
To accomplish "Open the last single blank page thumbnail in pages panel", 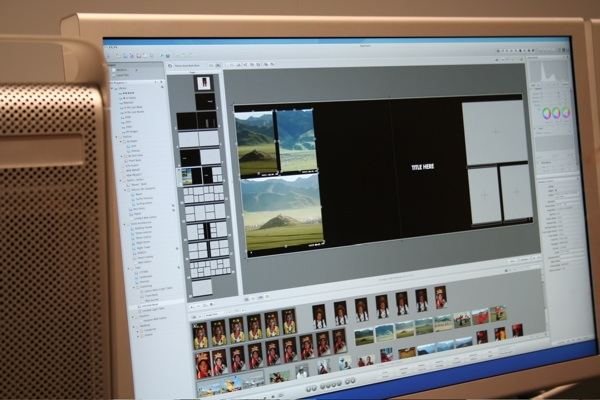I will [202, 287].
